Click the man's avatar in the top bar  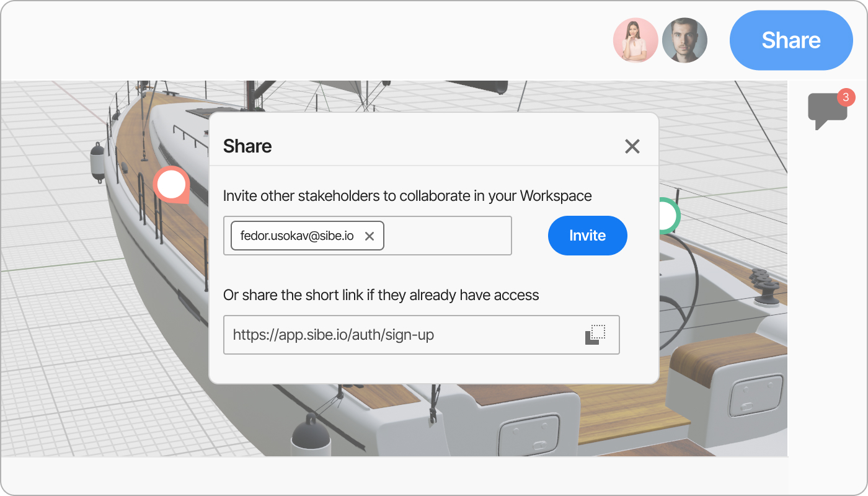pos(684,40)
